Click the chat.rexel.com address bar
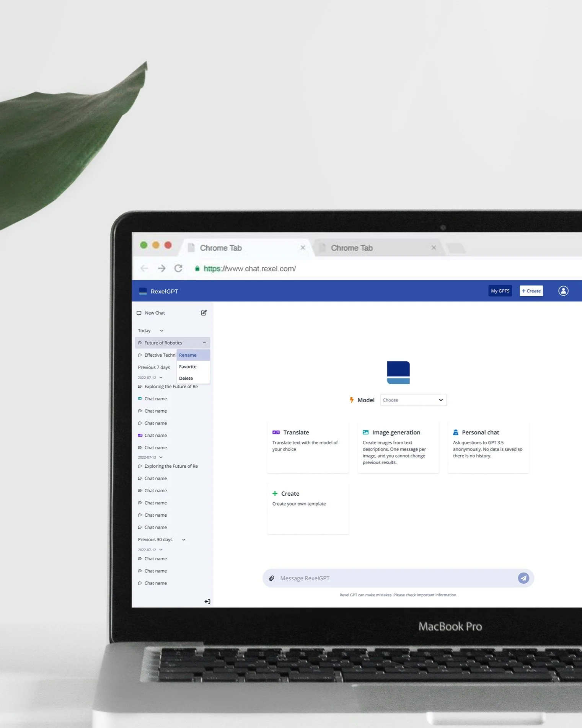 tap(250, 269)
